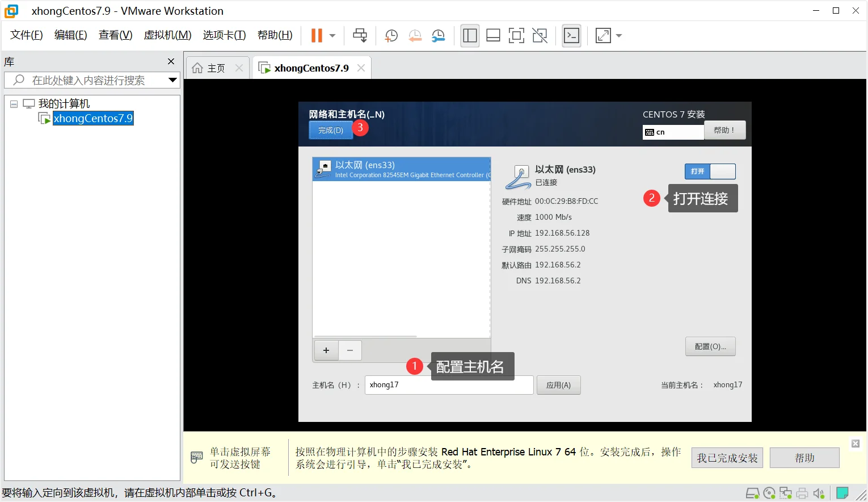Switch to the 主页 tab
Image resolution: width=868 pixels, height=502 pixels.
pyautogui.click(x=210, y=68)
